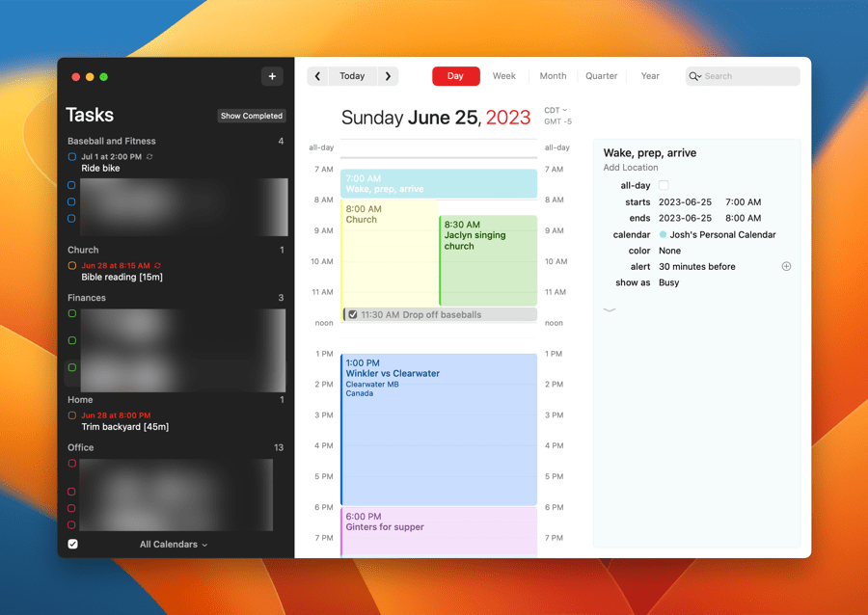868x615 pixels.
Task: Switch to Day view
Action: (x=455, y=76)
